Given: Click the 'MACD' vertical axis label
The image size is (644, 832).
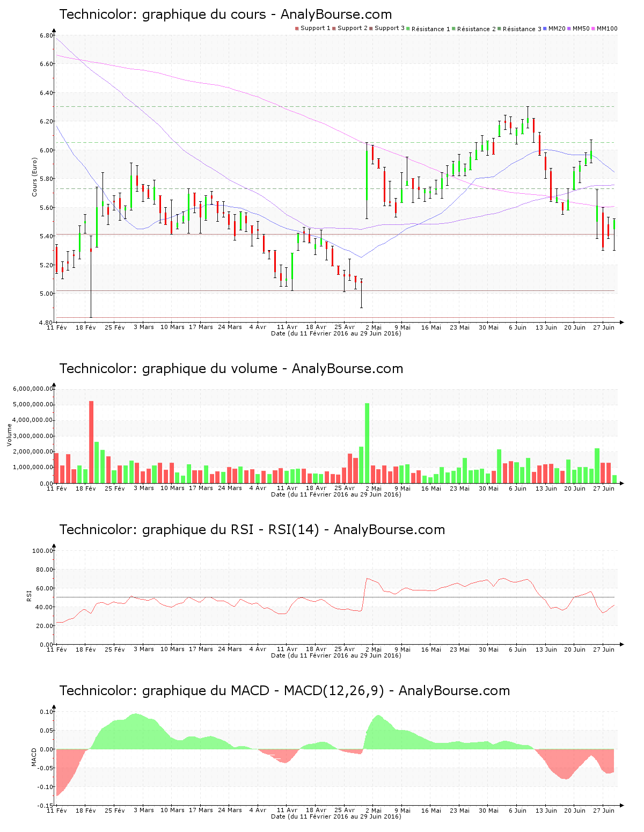Looking at the screenshot, I should pos(34,757).
